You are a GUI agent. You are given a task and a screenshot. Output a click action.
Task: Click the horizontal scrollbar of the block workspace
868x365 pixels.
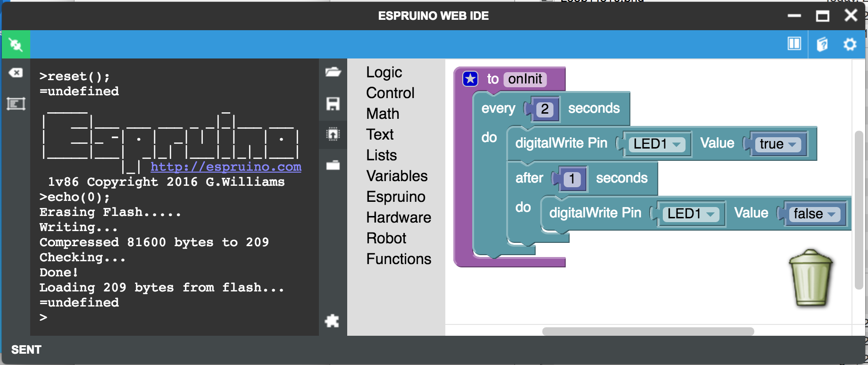(648, 331)
